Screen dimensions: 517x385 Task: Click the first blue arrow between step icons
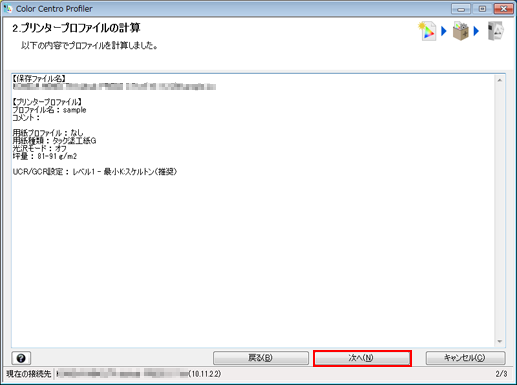(x=444, y=31)
